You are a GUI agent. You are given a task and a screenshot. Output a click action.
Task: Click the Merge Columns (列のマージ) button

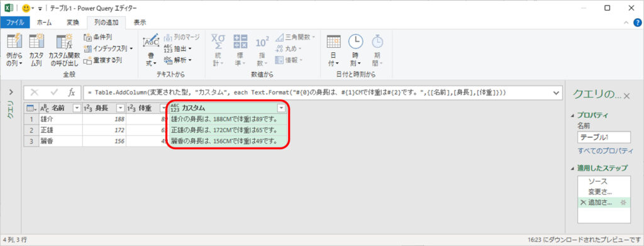182,37
